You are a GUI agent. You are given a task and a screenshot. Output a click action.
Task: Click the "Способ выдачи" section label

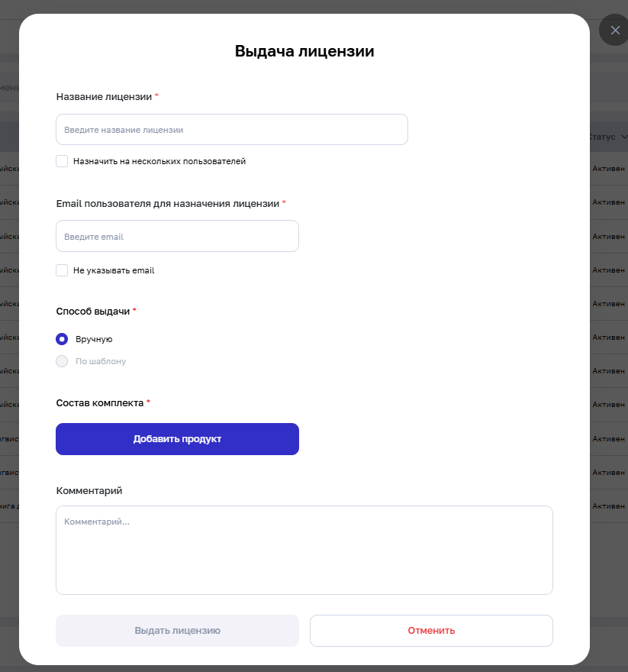point(93,311)
